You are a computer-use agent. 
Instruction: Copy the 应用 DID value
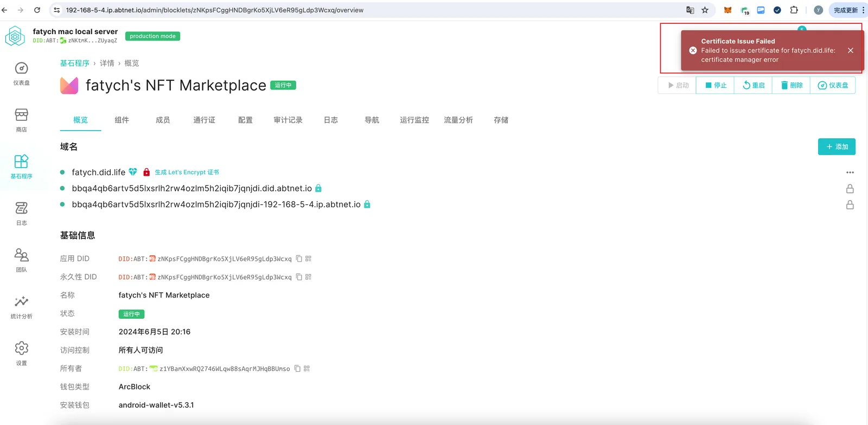[299, 259]
